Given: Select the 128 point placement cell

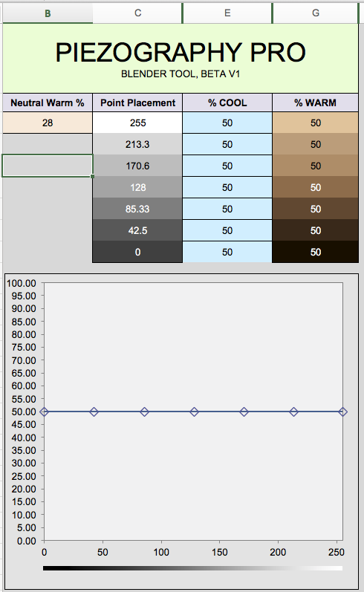Looking at the screenshot, I should click(x=137, y=187).
